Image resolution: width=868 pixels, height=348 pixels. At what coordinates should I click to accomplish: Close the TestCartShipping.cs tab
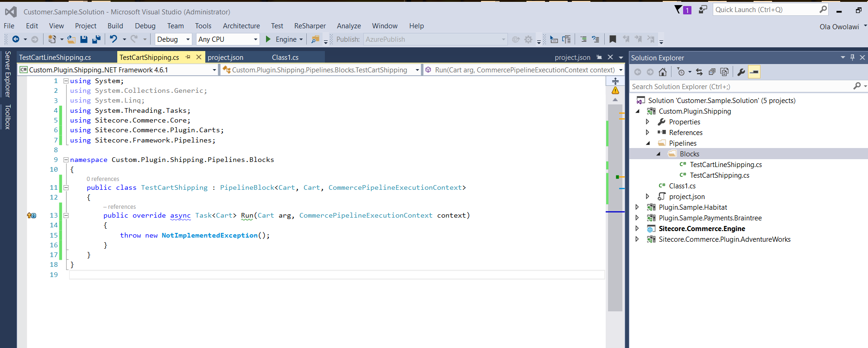tap(199, 57)
